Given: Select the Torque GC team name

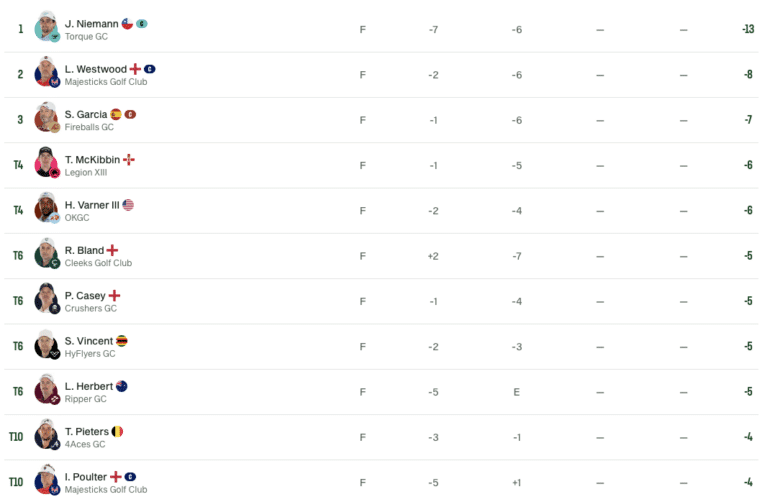Looking at the screenshot, I should 86,37.
